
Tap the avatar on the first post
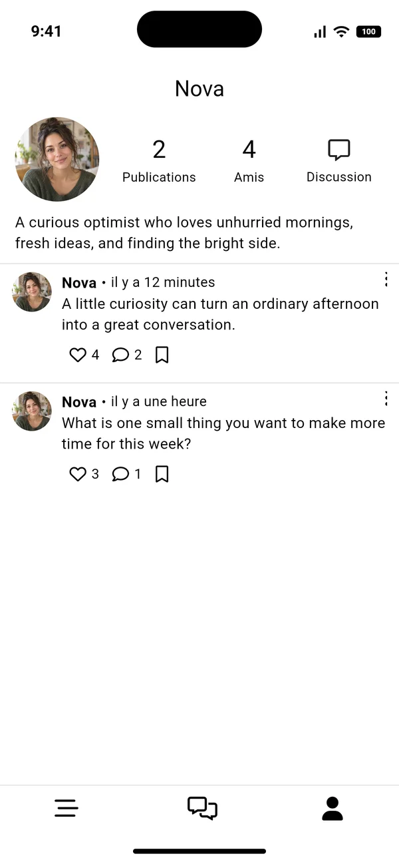click(x=32, y=292)
